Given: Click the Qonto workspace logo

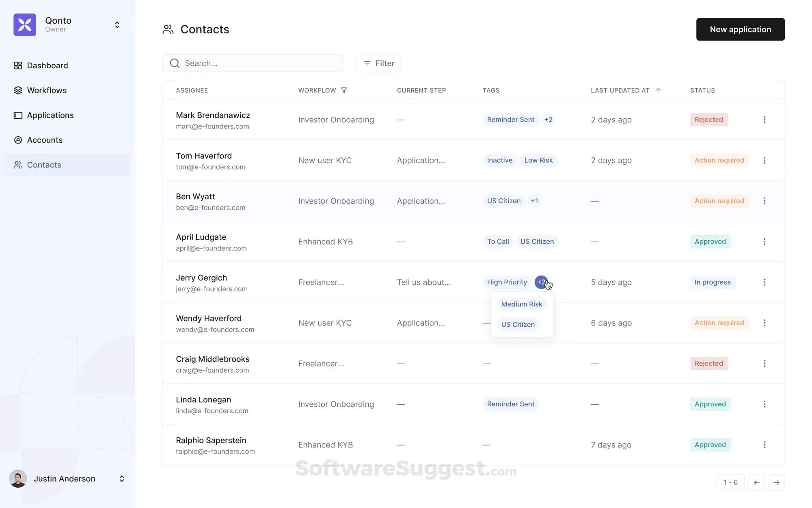Looking at the screenshot, I should (25, 25).
